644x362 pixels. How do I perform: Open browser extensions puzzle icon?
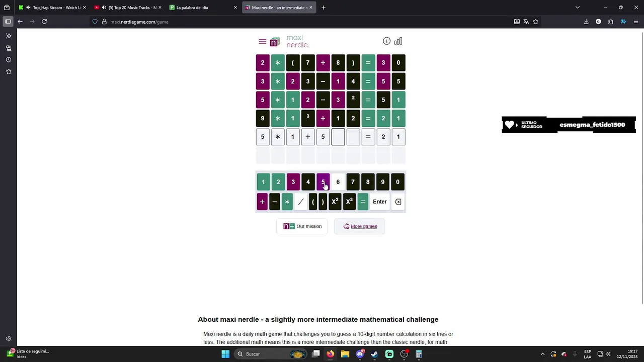click(x=610, y=22)
